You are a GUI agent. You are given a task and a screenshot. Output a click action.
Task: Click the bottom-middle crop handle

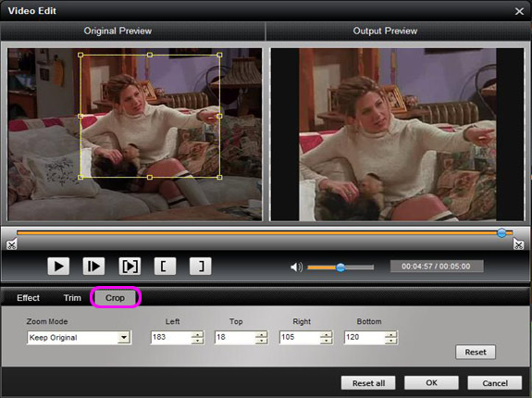(150, 177)
